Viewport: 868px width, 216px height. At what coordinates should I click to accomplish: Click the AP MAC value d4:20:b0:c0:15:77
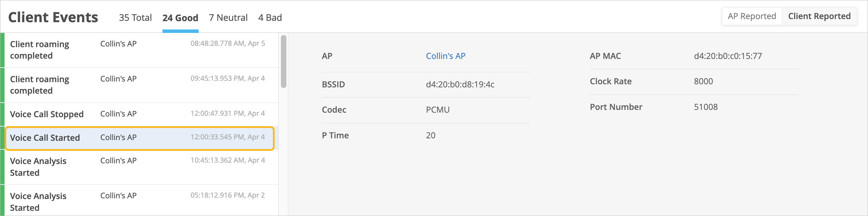click(728, 56)
